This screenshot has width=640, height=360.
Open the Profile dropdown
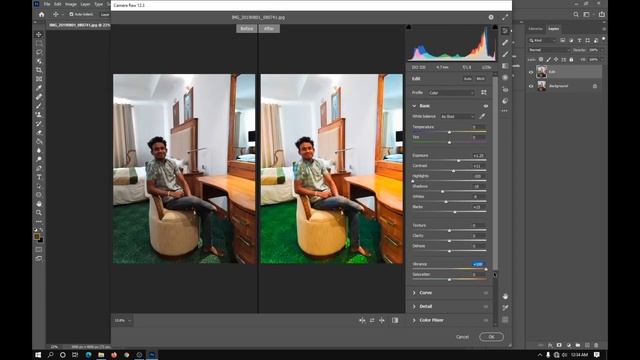click(x=451, y=93)
